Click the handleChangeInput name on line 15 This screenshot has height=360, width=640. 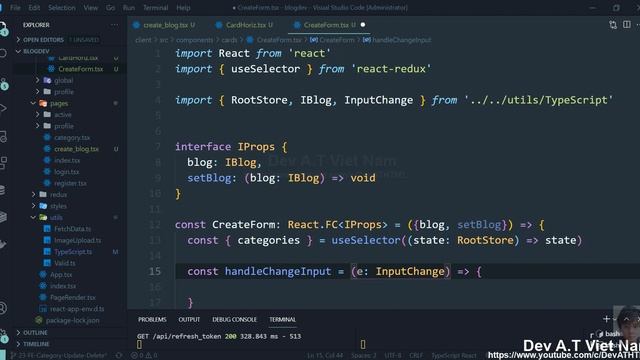coord(278,271)
